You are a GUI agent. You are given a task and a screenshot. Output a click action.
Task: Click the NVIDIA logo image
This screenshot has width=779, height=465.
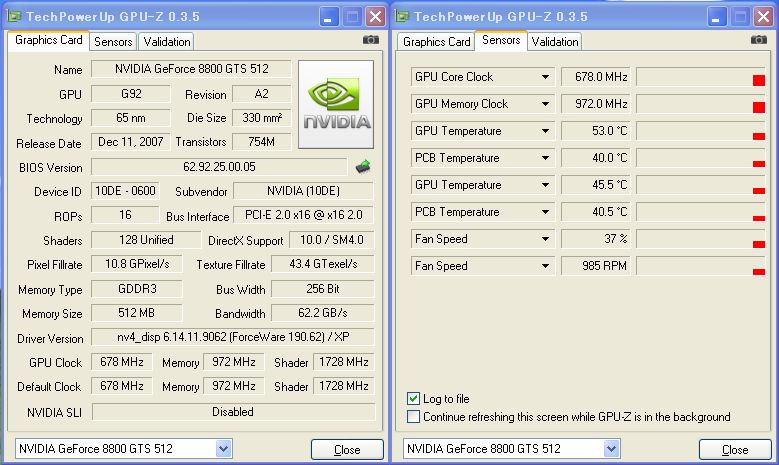[x=336, y=104]
